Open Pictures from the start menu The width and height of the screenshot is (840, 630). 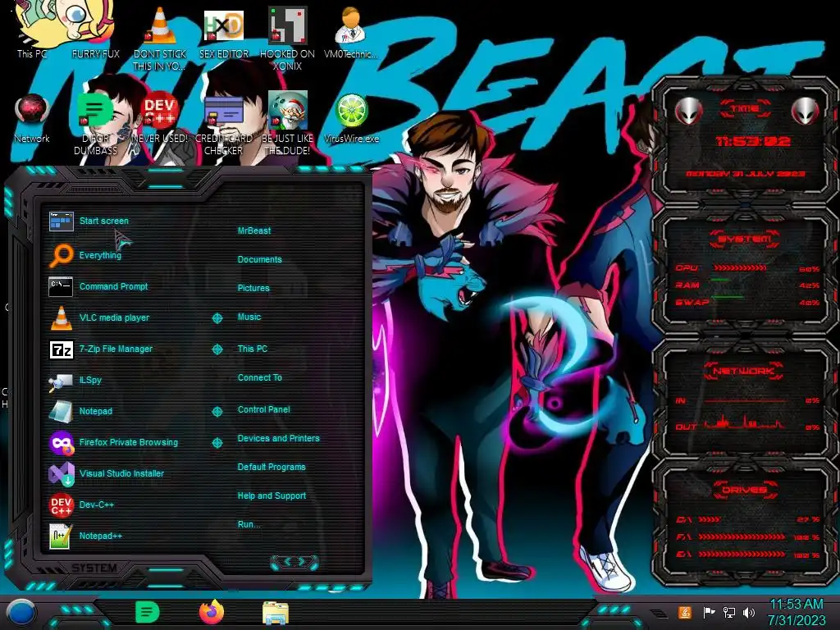[x=253, y=288]
